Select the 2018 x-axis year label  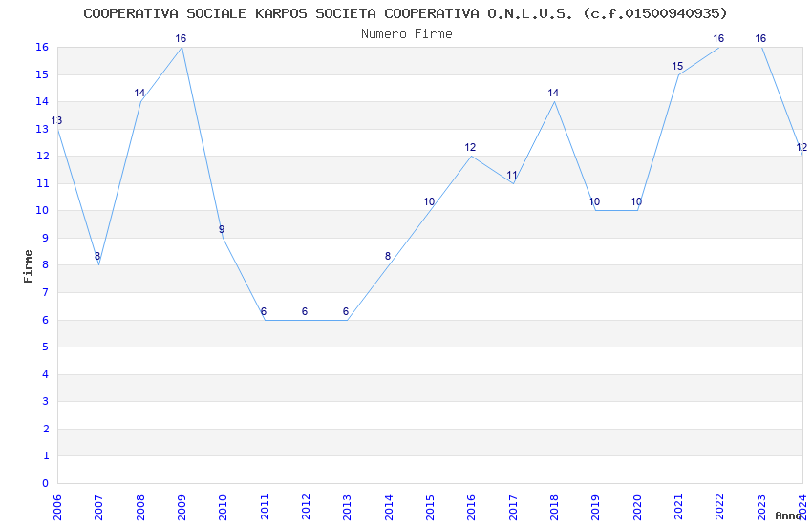[x=554, y=508]
